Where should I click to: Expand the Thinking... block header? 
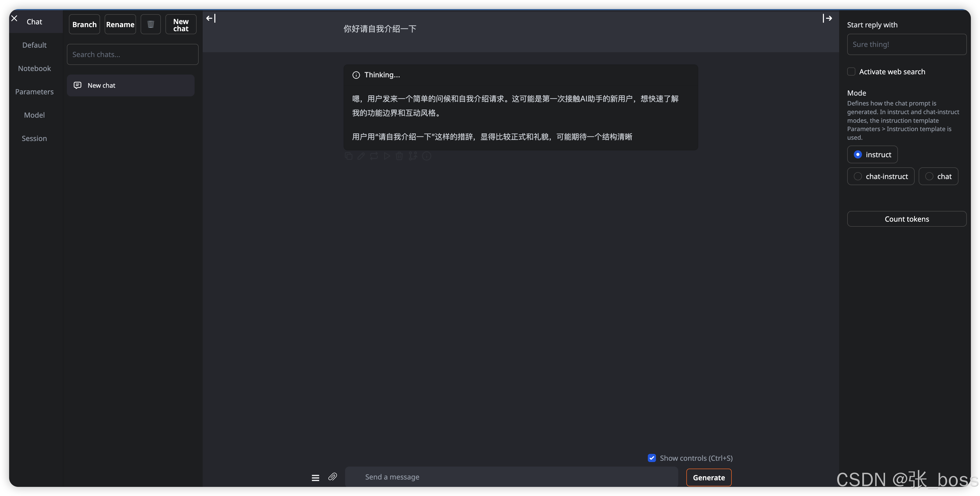point(382,75)
